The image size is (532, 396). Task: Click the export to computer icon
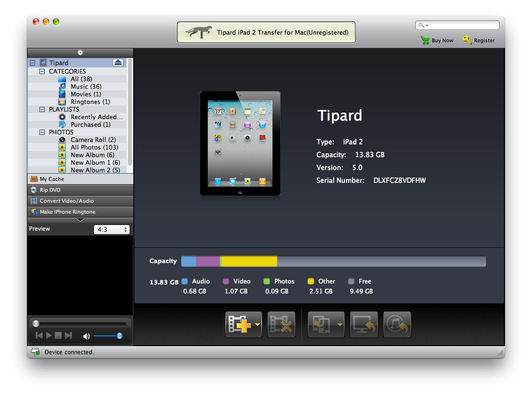(x=364, y=325)
